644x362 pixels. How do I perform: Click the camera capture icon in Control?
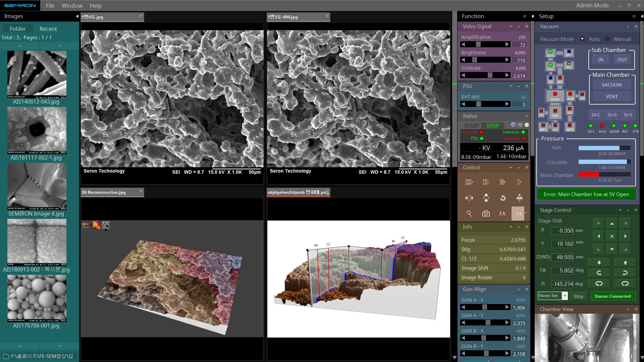486,214
